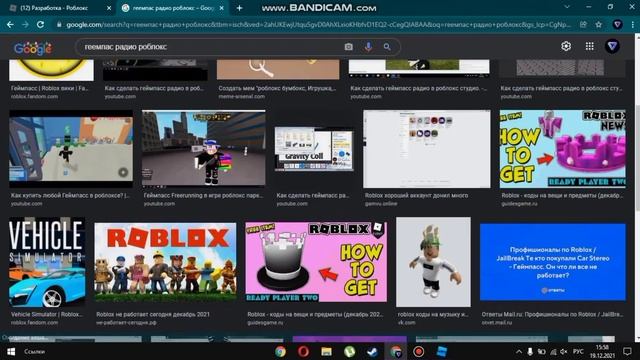Open the Roblox character running game thumbnail
640x360 pixels.
pyautogui.click(x=71, y=149)
